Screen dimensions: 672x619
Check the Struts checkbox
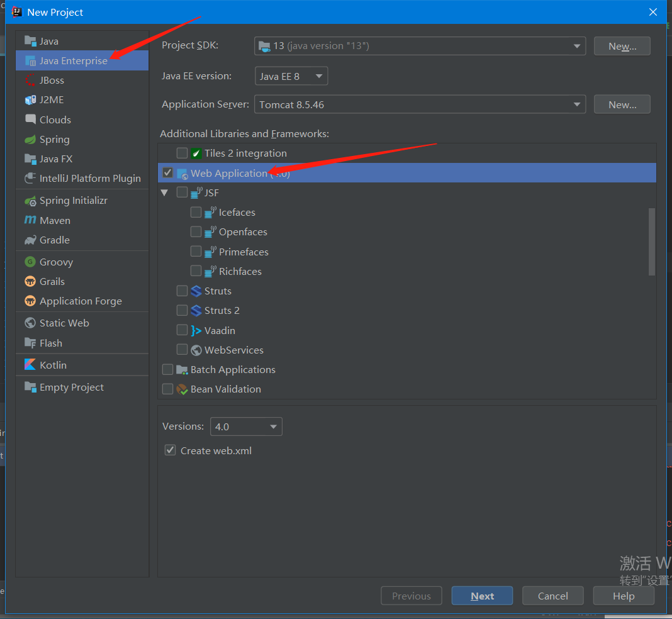point(182,291)
